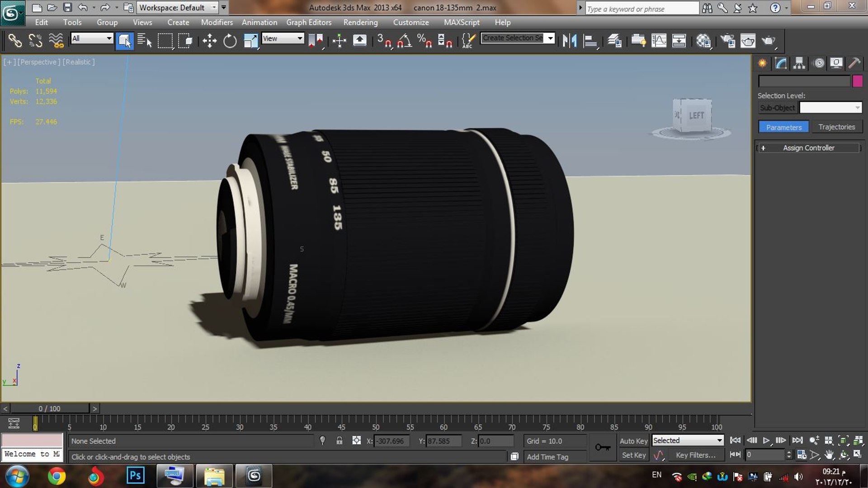Open the selection filter All dropdown
The image size is (868, 488).
[92, 38]
